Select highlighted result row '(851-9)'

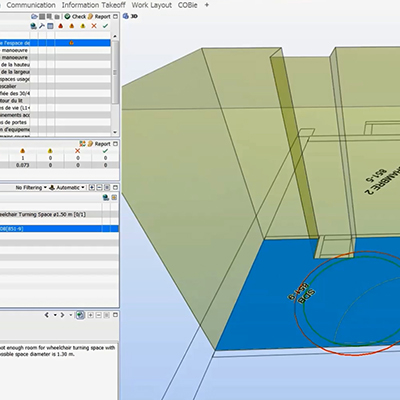click(x=59, y=229)
